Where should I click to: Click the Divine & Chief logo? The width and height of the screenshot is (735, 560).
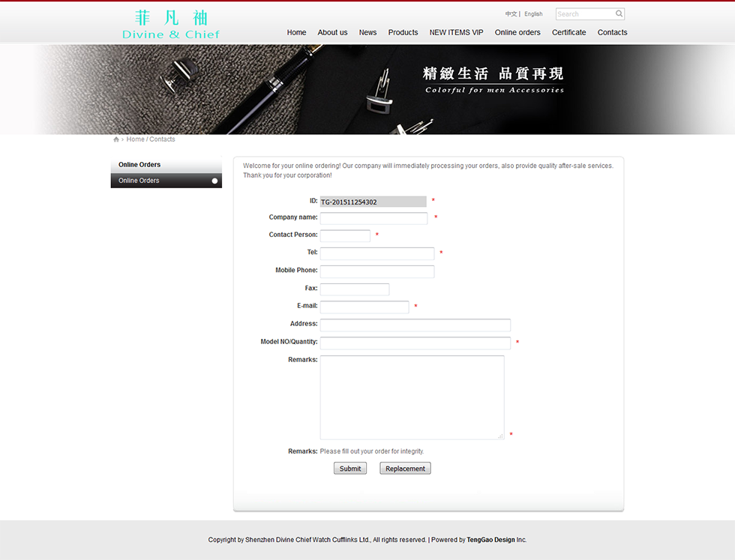[x=171, y=25]
